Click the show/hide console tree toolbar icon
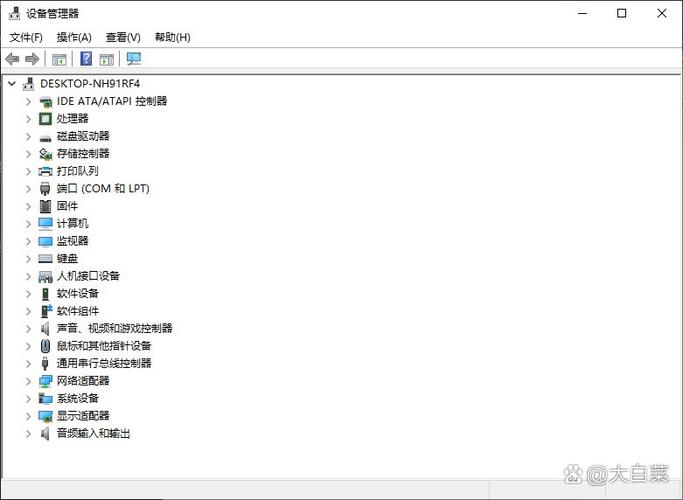Image resolution: width=683 pixels, height=500 pixels. point(59,59)
